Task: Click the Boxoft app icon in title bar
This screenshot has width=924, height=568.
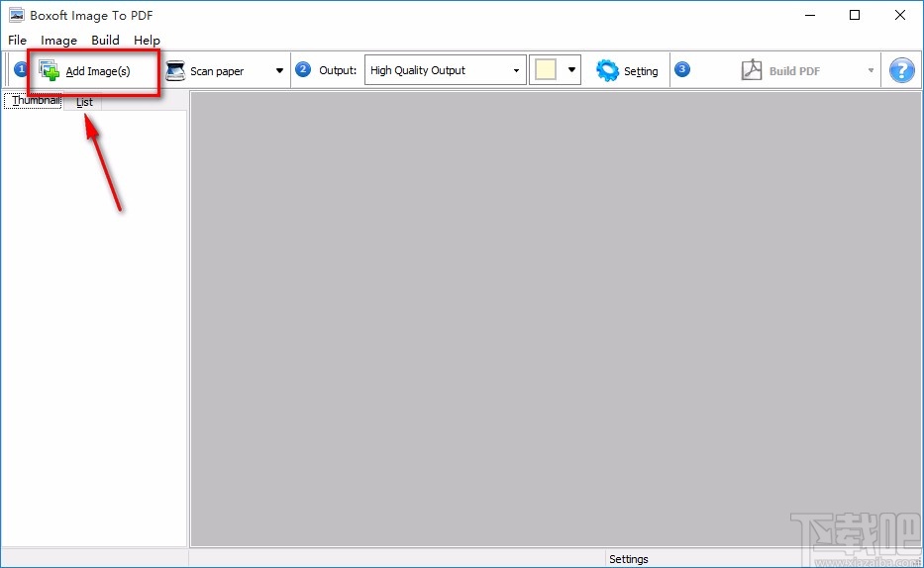Action: [17, 15]
